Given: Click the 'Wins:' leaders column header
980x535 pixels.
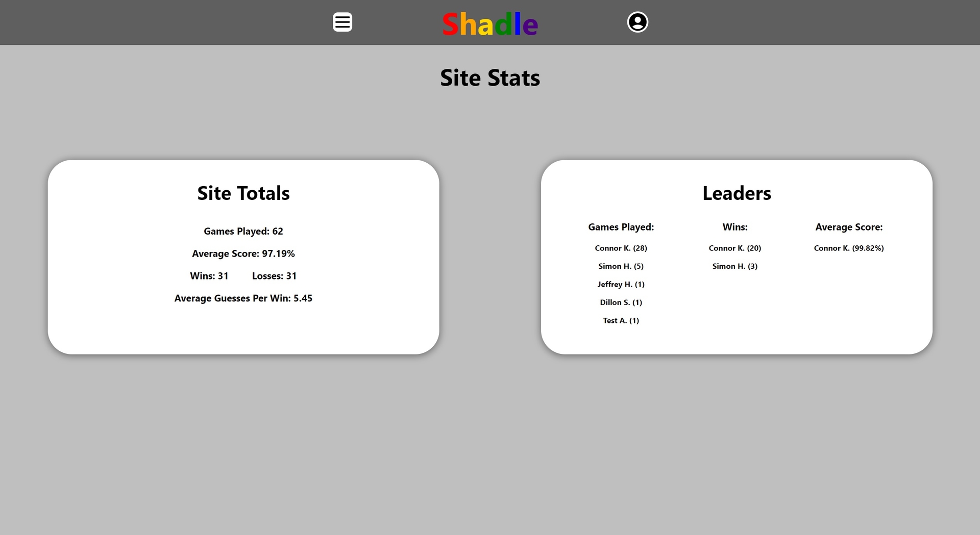Looking at the screenshot, I should 735,227.
